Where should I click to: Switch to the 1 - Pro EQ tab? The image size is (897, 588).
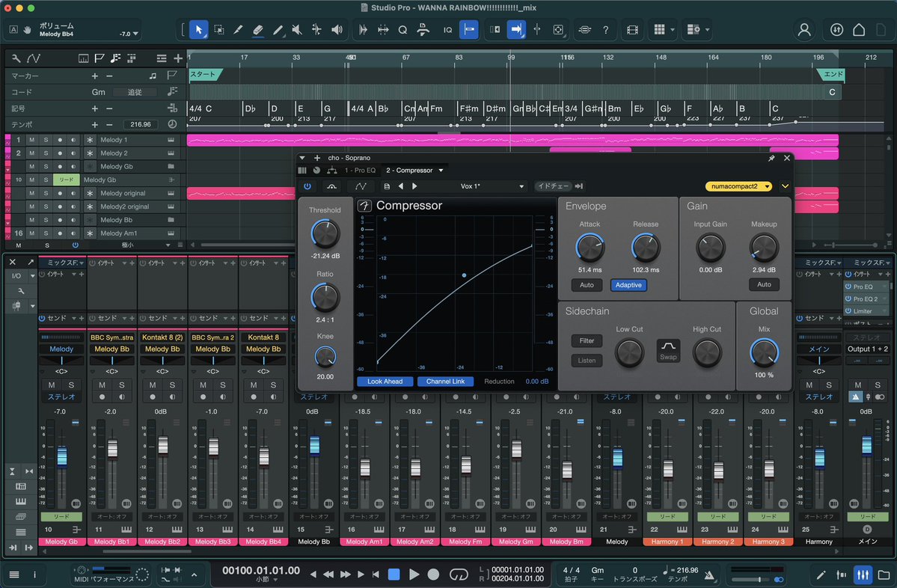point(360,171)
